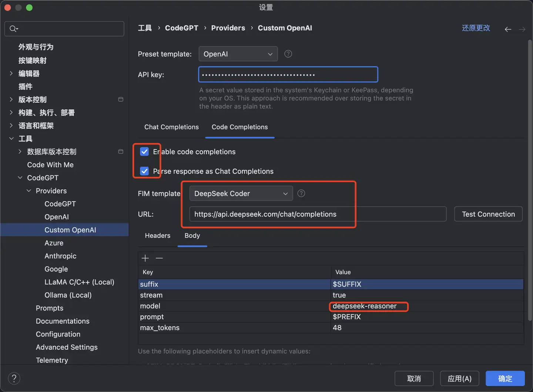
Task: Open the Preset template dropdown
Action: [238, 54]
